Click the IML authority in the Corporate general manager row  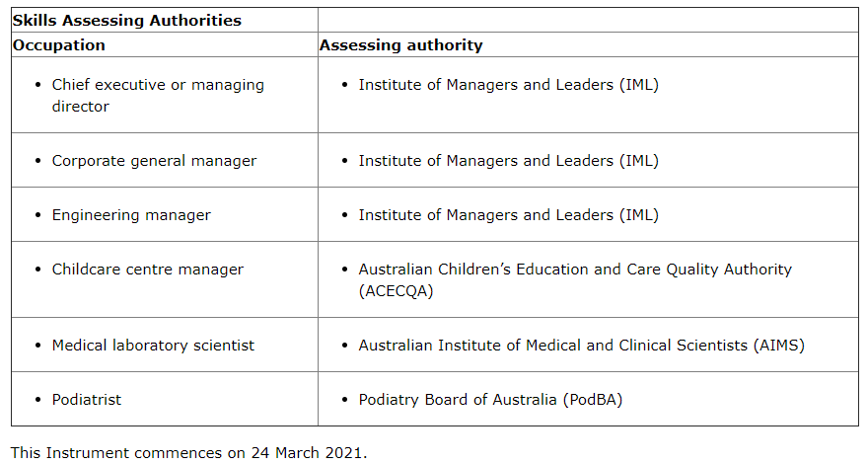pos(508,161)
